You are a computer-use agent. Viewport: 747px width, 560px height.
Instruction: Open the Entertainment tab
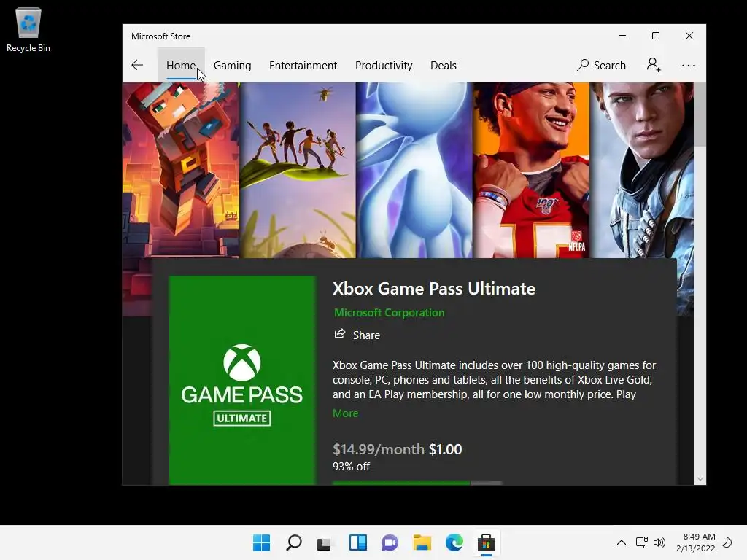click(x=303, y=65)
